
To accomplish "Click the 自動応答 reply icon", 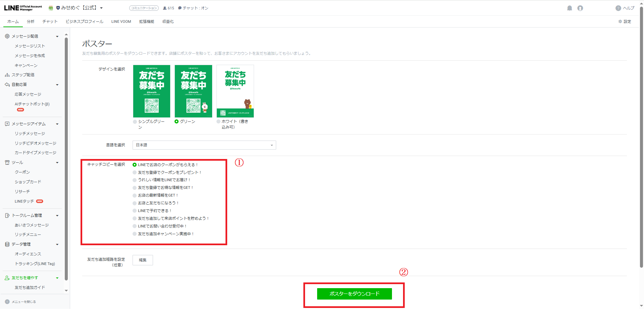I will (x=7, y=85).
